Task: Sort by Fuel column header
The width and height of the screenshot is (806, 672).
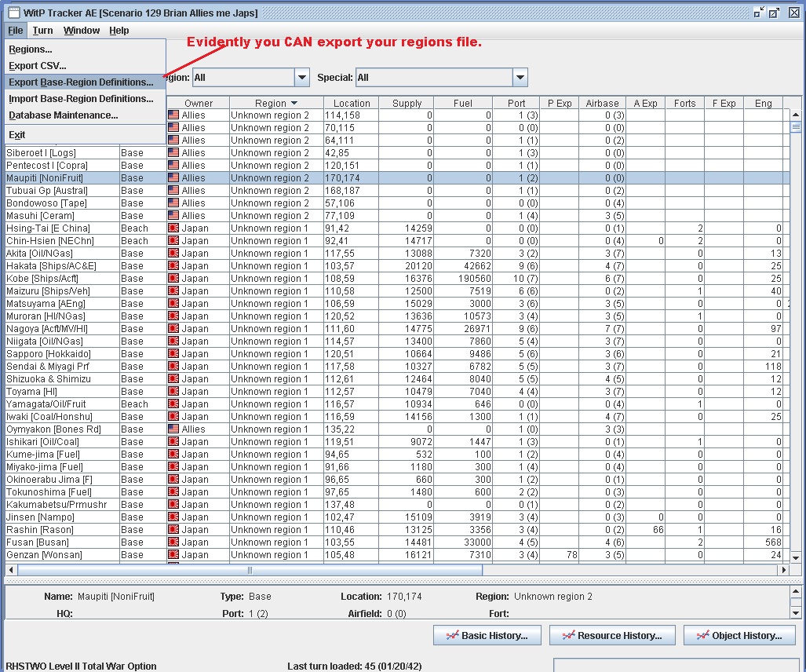Action: pyautogui.click(x=462, y=104)
